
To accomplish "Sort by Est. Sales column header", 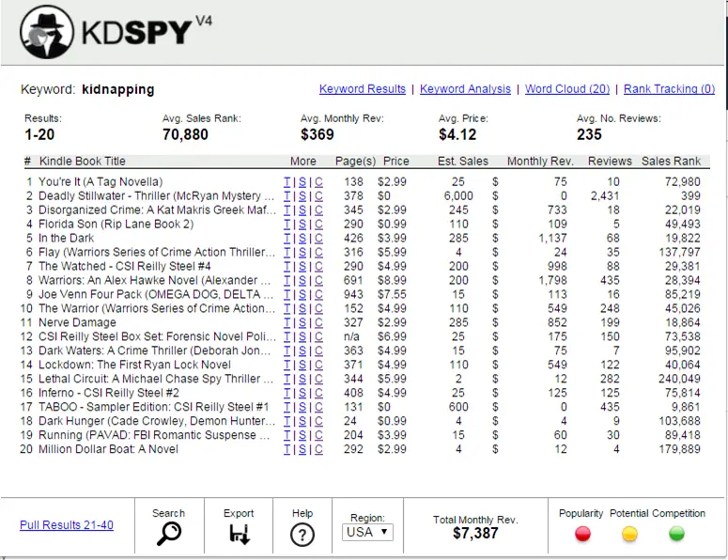I will point(463,161).
